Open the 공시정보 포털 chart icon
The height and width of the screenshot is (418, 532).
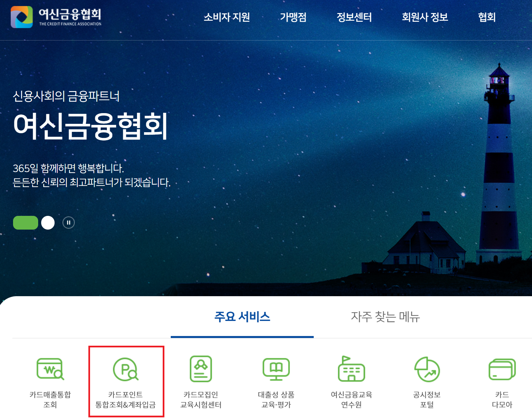[x=427, y=369]
